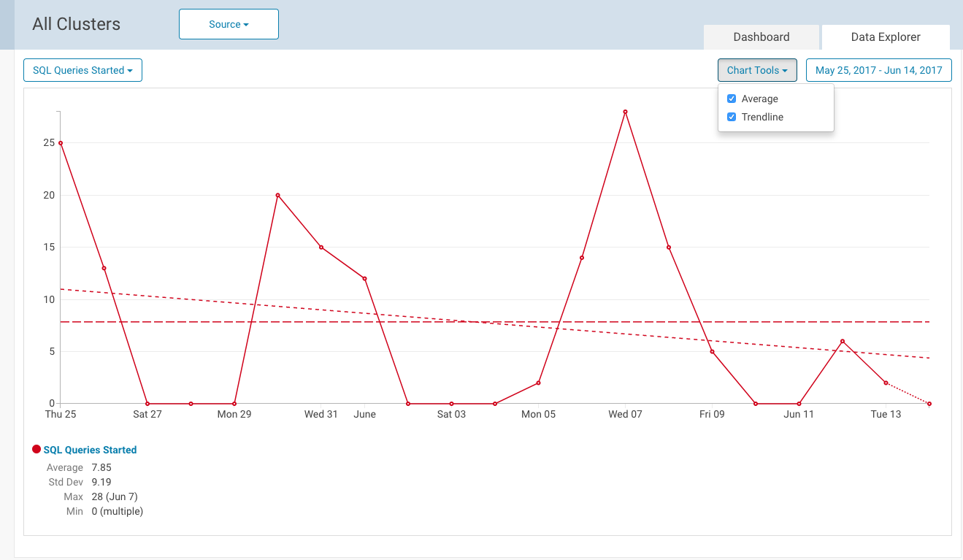Collapse the Chart Tools dropdown
The width and height of the screenshot is (963, 560).
757,70
